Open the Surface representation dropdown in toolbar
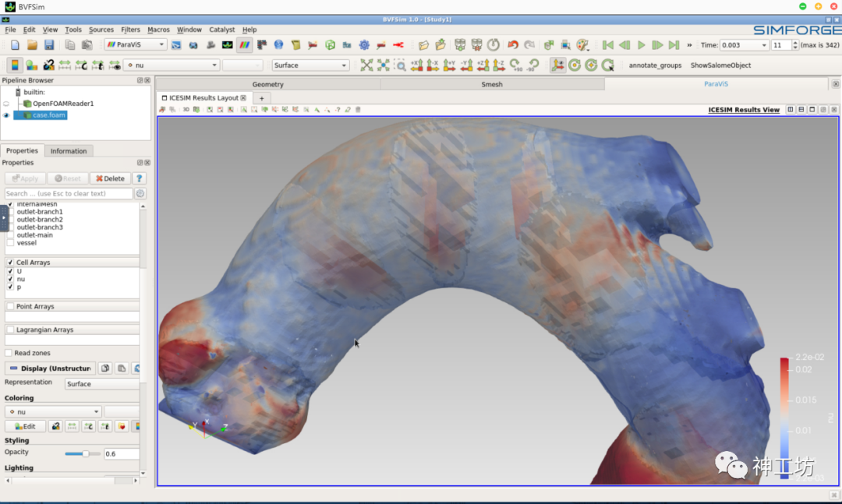Viewport: 842px width, 504px height. click(x=310, y=65)
